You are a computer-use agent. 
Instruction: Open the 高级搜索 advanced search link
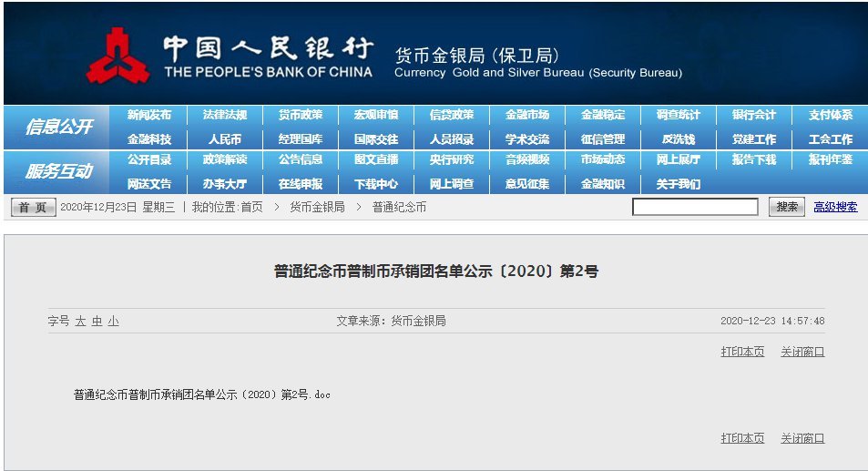point(835,207)
